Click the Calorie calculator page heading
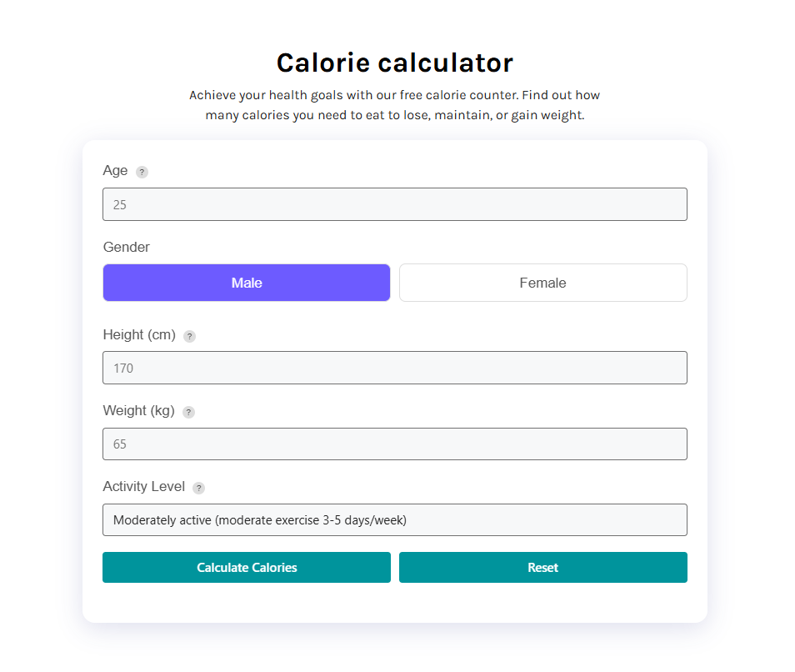 click(394, 63)
